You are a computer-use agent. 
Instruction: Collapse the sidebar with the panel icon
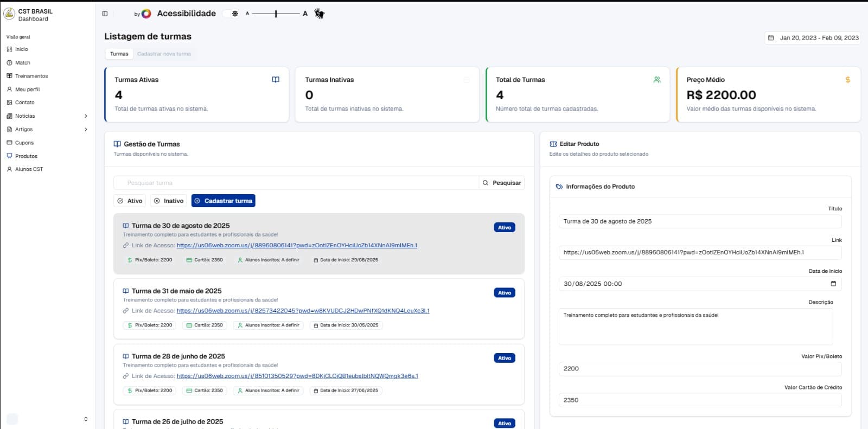(105, 14)
